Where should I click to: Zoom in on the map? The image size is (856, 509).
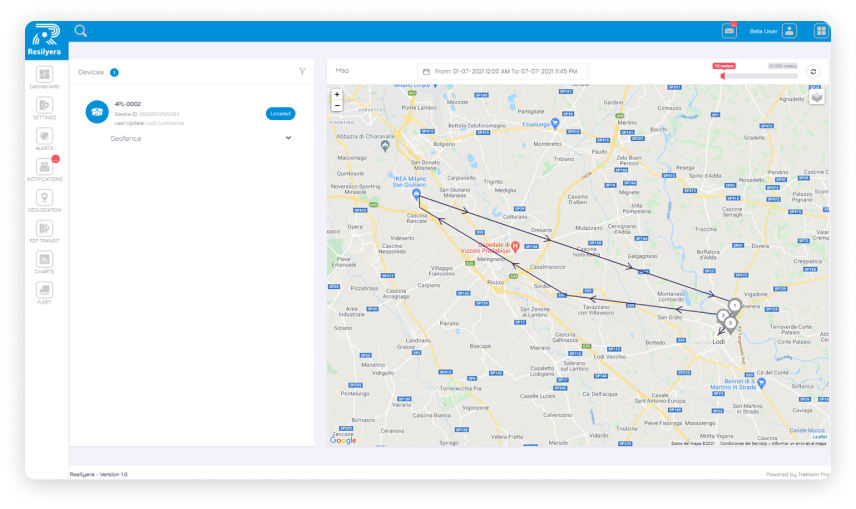[x=337, y=94]
